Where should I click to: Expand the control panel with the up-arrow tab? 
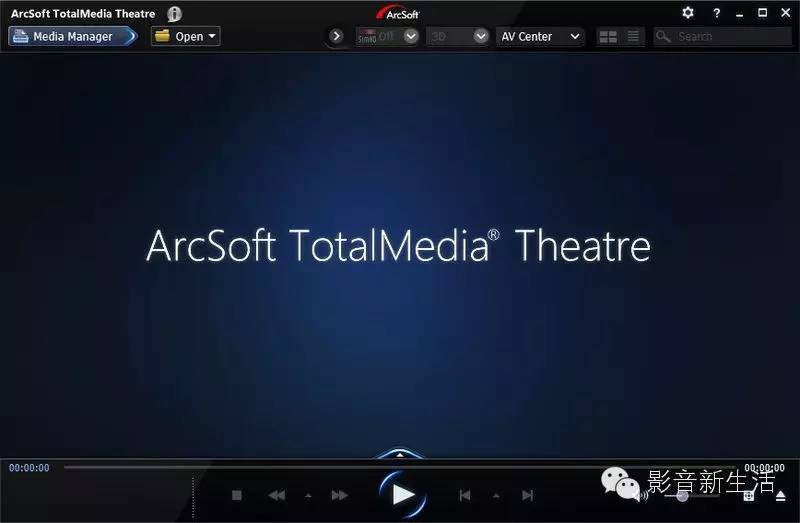(x=400, y=454)
